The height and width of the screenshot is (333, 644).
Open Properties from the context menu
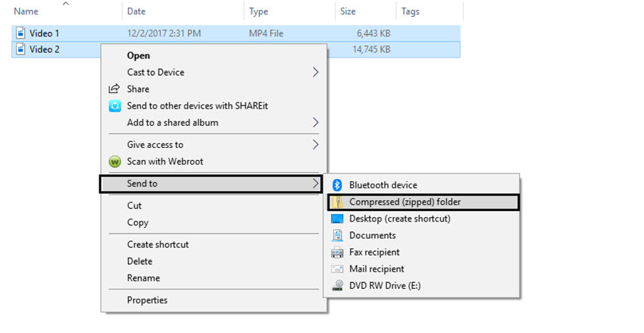[x=214, y=300]
